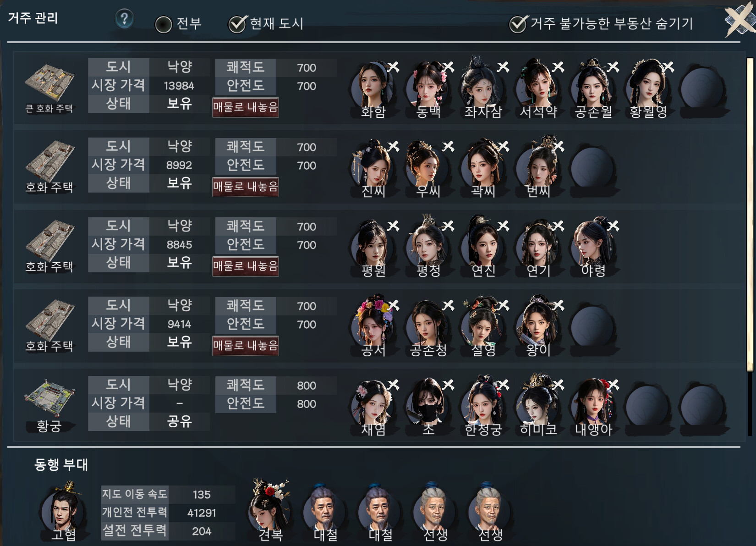Click 매물로 내놓음 for the 9414 house

point(246,346)
